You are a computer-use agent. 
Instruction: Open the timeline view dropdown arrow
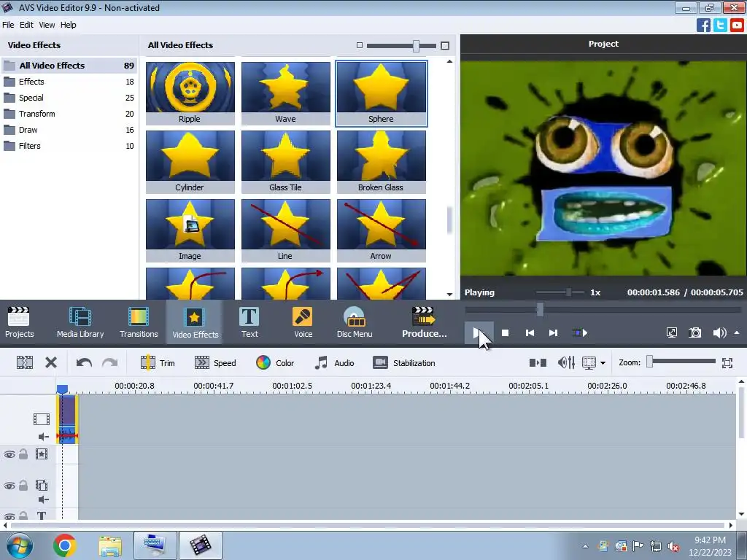pyautogui.click(x=603, y=363)
